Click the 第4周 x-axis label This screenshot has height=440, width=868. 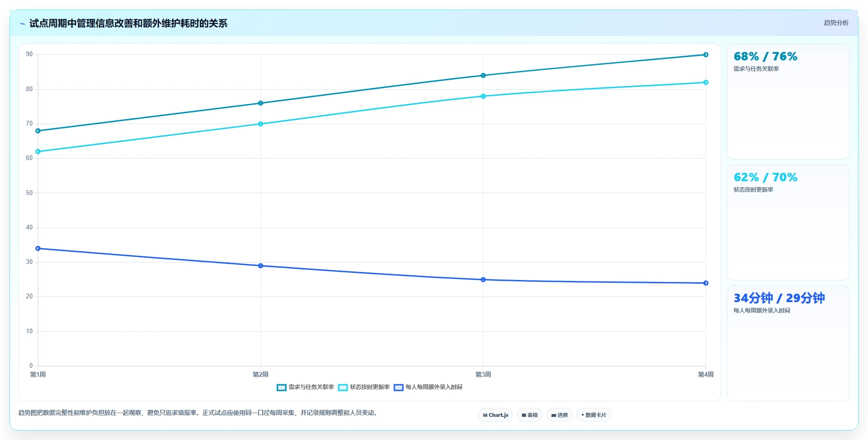(706, 374)
